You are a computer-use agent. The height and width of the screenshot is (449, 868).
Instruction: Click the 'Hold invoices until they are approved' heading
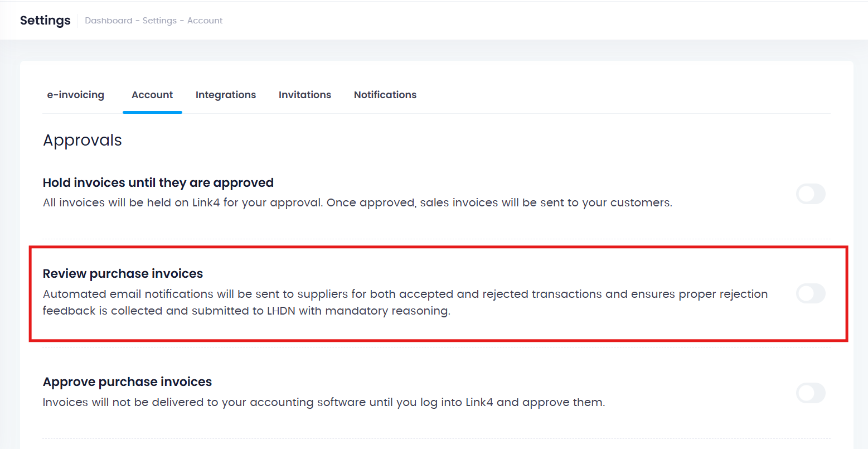pyautogui.click(x=158, y=183)
